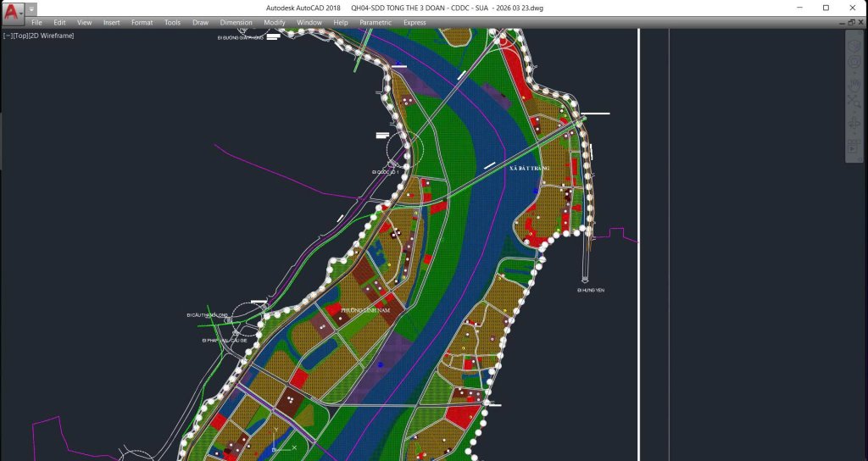Open ShowMotion from the navigation bar
Screen dimensions: 868x461
(854, 147)
